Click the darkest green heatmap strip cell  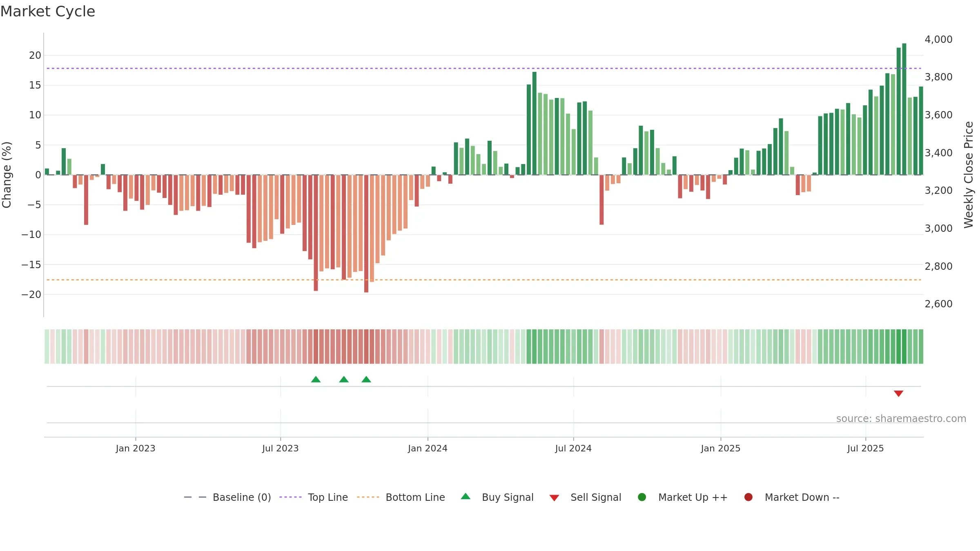coord(904,347)
